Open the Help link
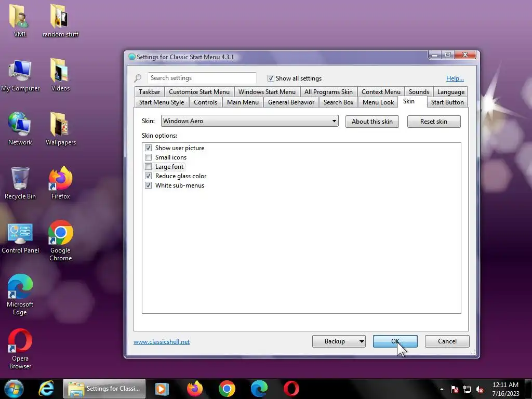This screenshot has height=399, width=532. 455,78
